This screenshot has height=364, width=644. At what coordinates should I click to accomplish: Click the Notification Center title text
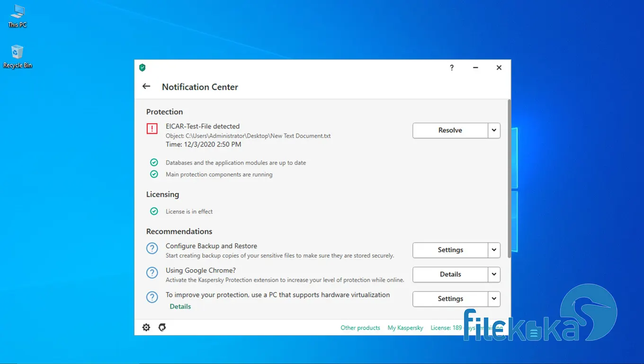[x=200, y=87]
